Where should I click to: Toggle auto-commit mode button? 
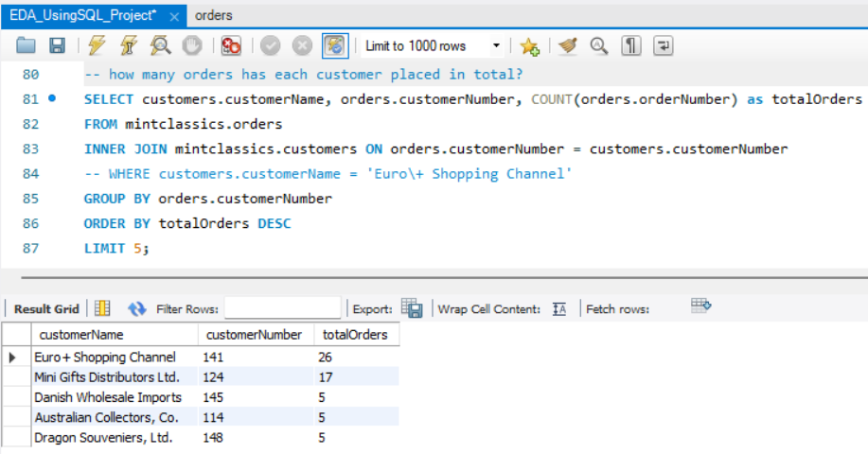coord(335,45)
